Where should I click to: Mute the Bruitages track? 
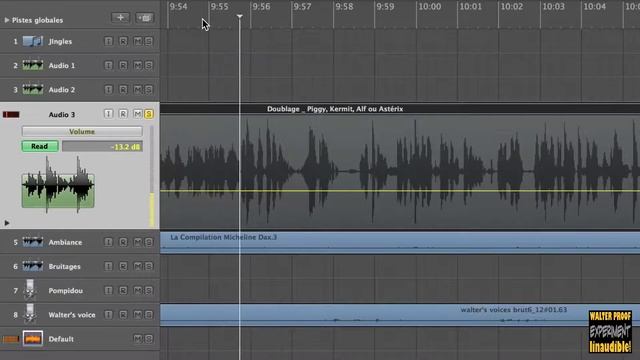pos(138,266)
